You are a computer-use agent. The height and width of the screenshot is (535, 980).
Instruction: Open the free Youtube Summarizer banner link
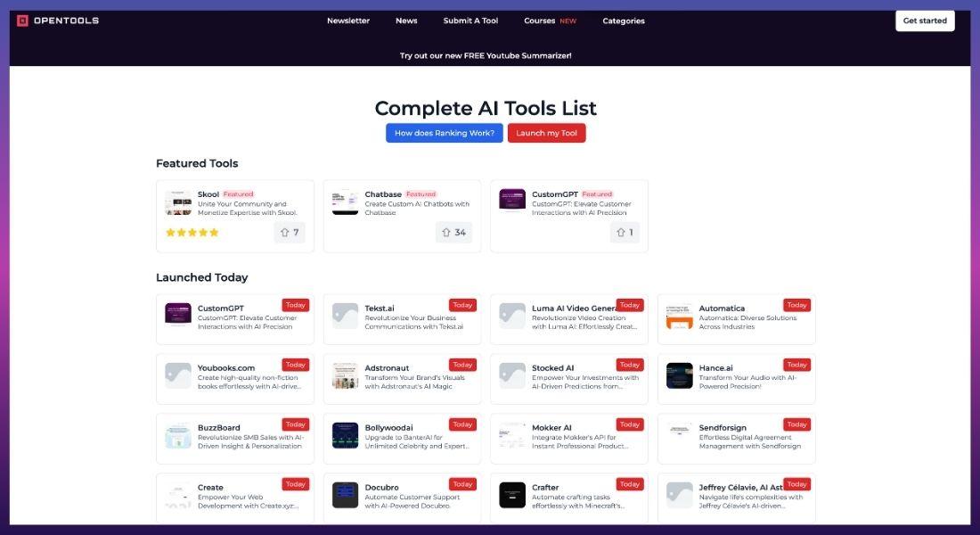point(486,55)
